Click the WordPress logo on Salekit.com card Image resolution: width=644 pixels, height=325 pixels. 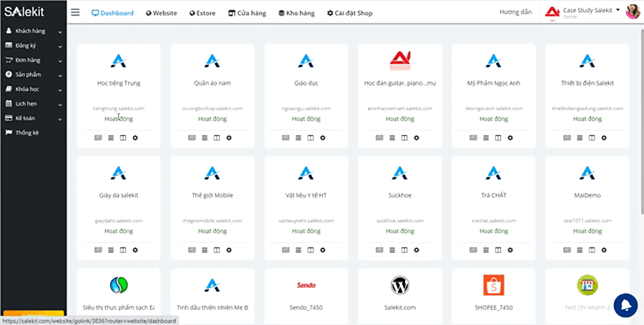[400, 285]
